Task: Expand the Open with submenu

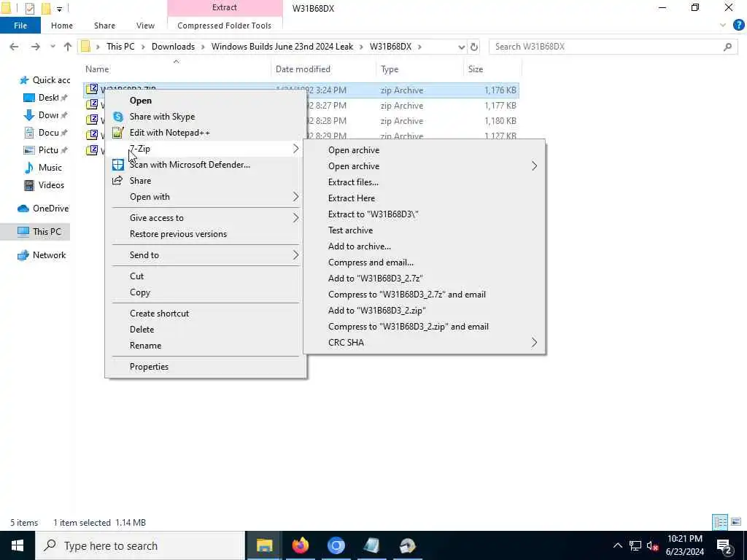Action: point(295,197)
